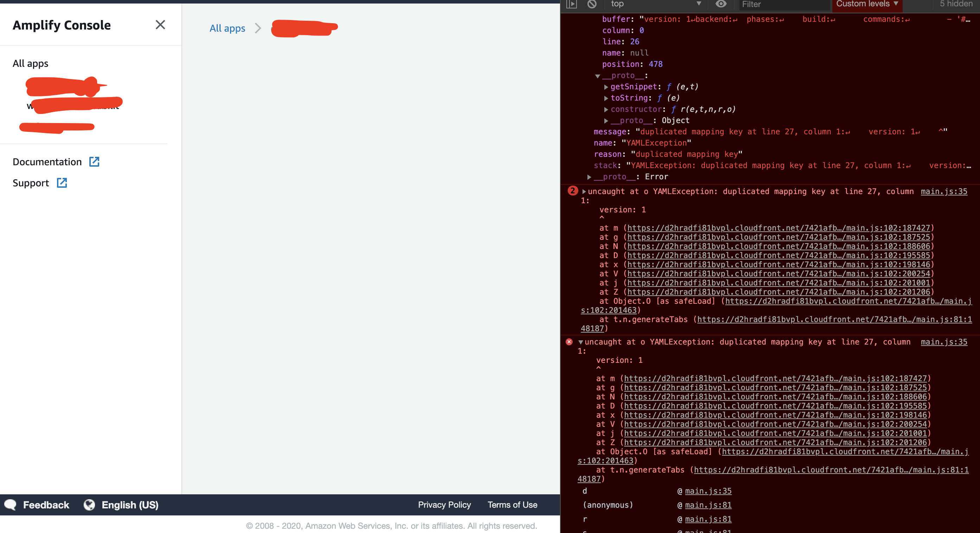980x533 pixels.
Task: Change language English (US)
Action: 130,505
